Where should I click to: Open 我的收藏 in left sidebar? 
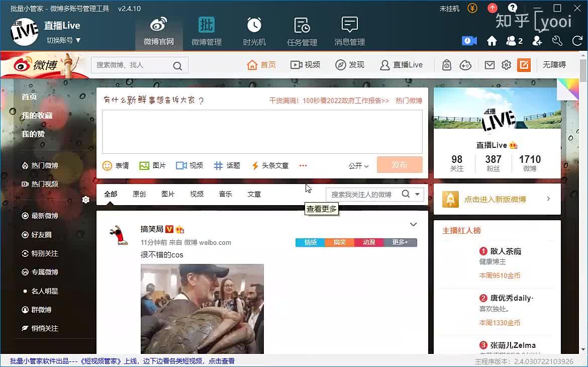click(37, 115)
